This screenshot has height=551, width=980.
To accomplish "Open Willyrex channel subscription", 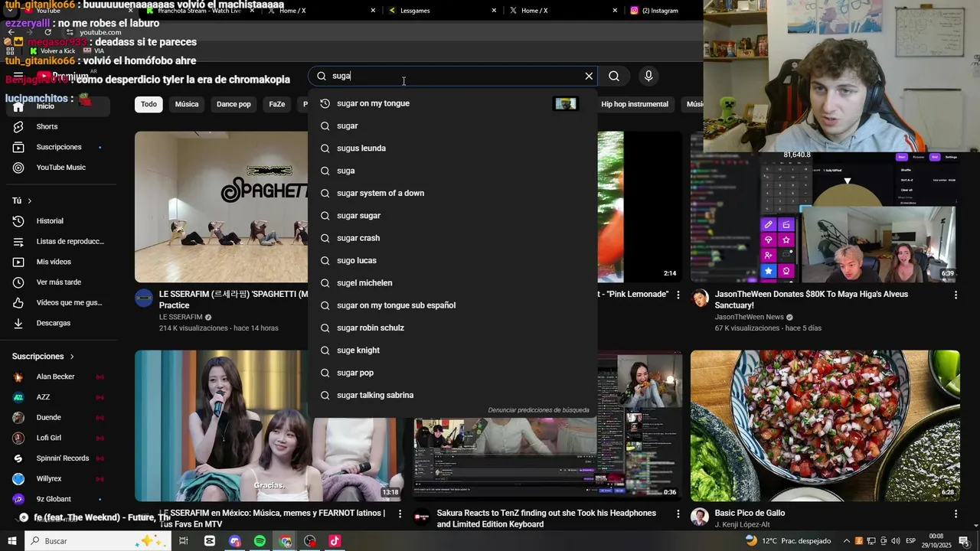I will coord(58,479).
